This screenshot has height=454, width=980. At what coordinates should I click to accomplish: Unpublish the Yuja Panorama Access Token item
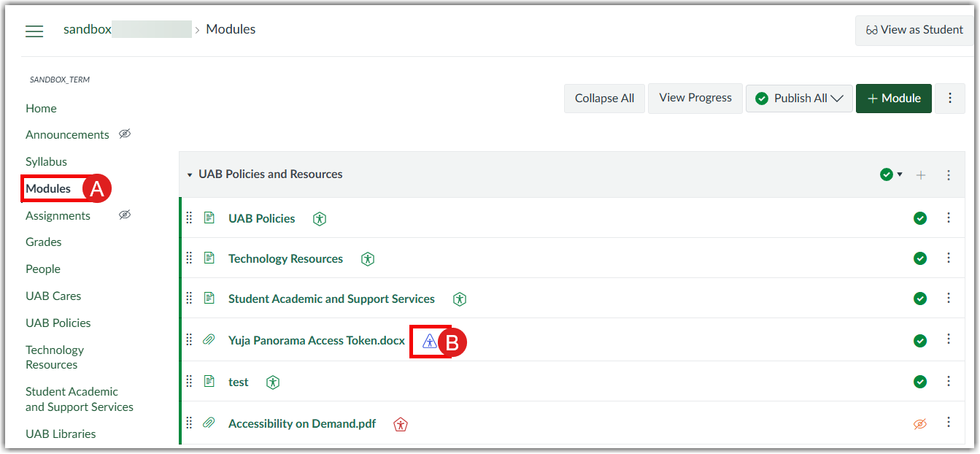(920, 341)
